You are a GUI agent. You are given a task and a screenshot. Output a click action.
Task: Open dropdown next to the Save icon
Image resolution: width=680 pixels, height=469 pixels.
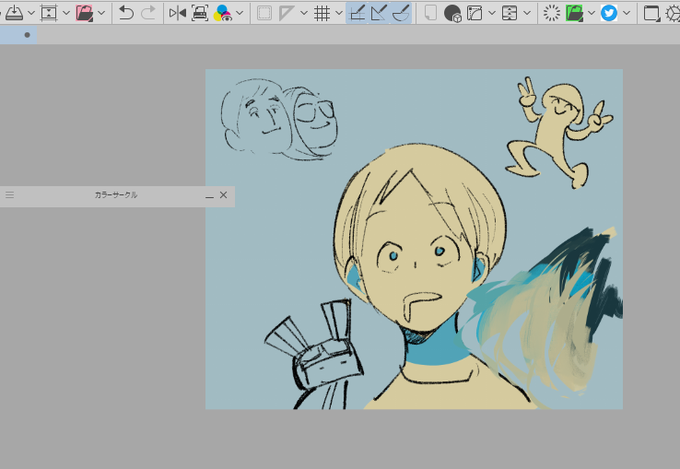(x=31, y=13)
